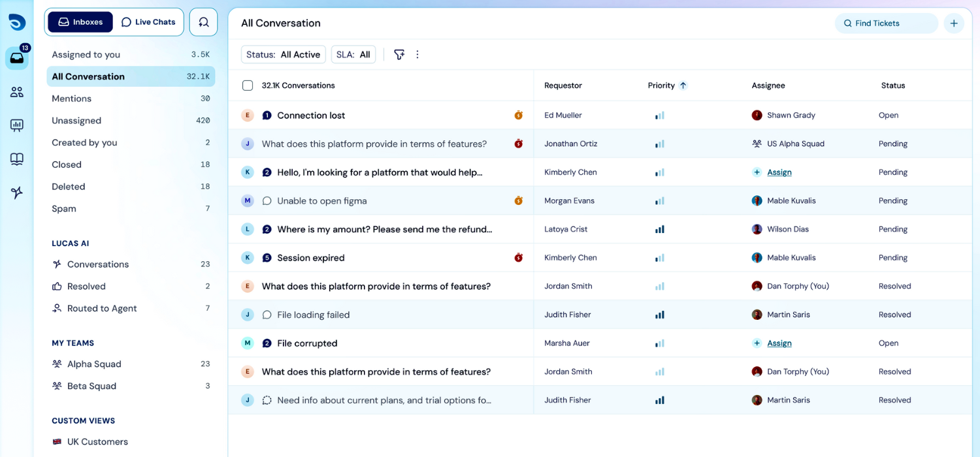
Task: Click the Find Tickets search field
Action: pos(885,24)
